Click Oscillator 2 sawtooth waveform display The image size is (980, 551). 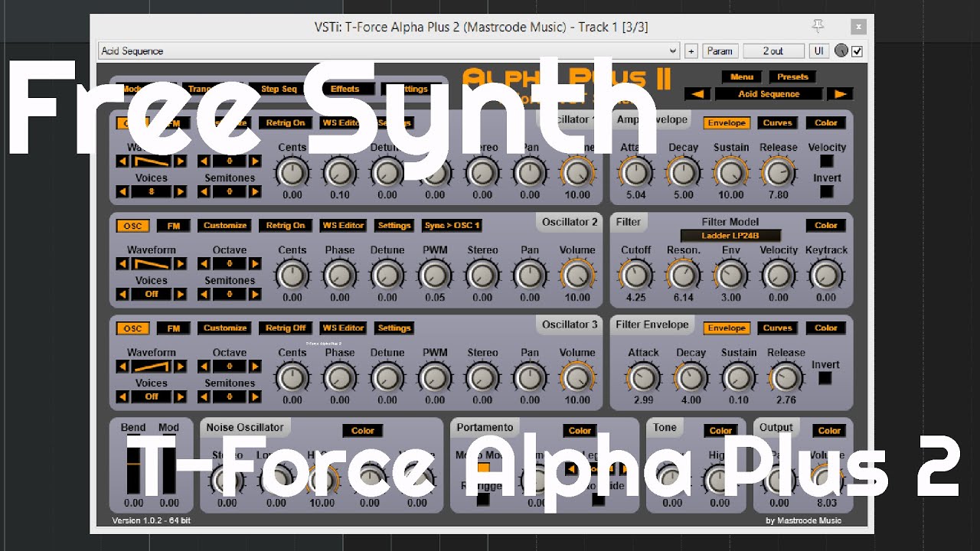152,264
